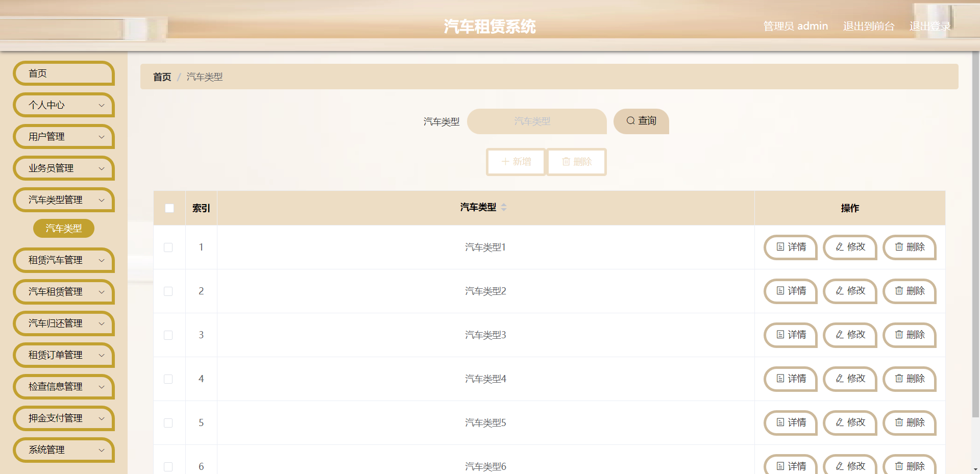Image resolution: width=980 pixels, height=474 pixels.
Task: Click the edit pencil icon for row 汽车类型6
Action: click(840, 466)
